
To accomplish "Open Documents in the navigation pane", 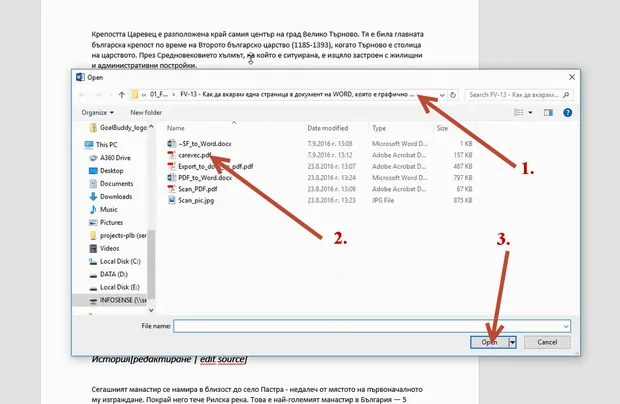I will click(116, 184).
